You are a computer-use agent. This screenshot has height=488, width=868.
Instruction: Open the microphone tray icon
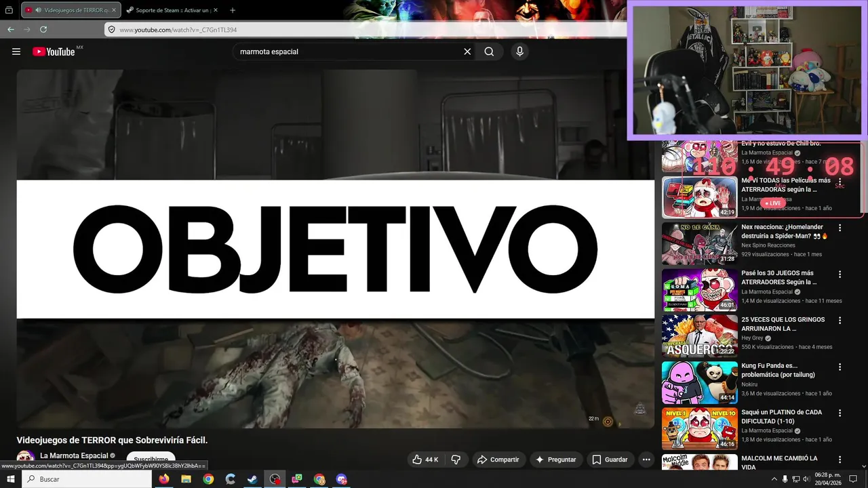pyautogui.click(x=785, y=479)
